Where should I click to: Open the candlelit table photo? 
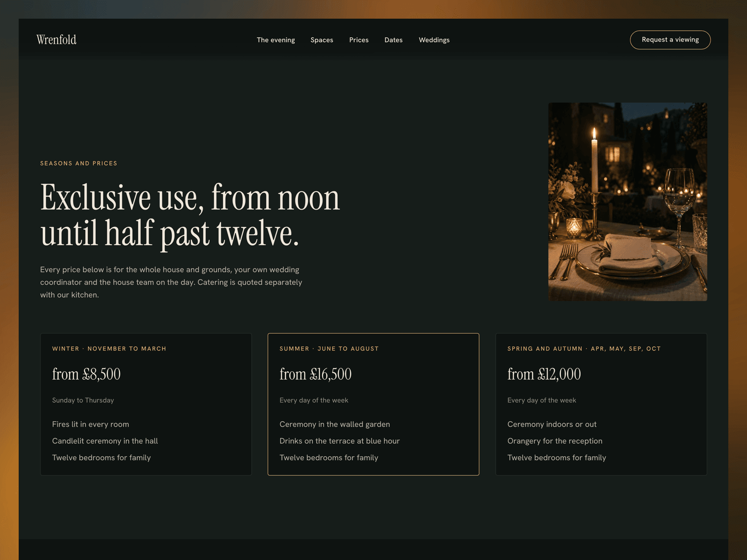pyautogui.click(x=627, y=202)
